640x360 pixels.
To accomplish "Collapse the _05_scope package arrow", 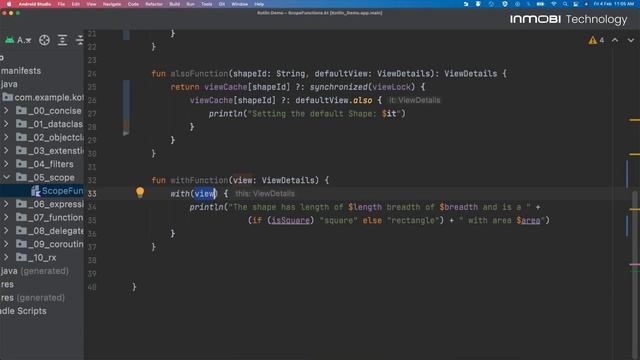I will 6,177.
